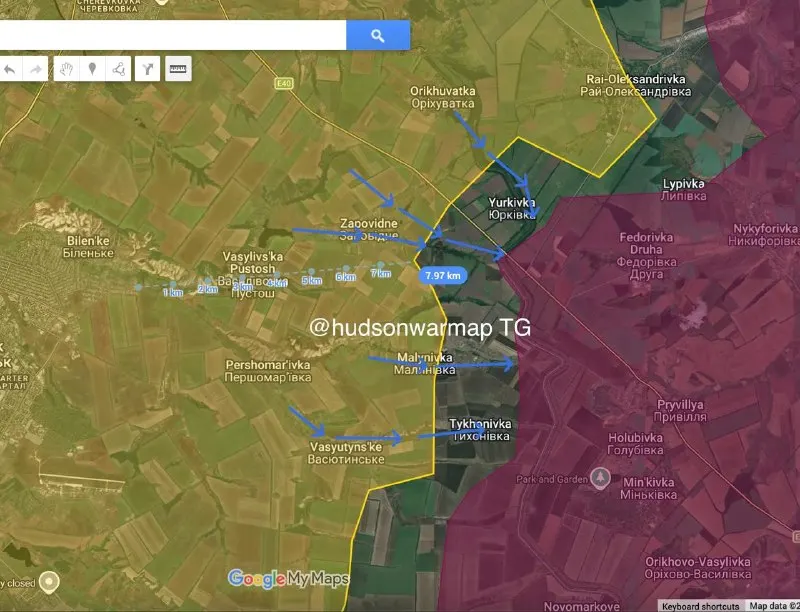Image resolution: width=800 pixels, height=612 pixels.
Task: Click the Nykyforivka place label
Action: point(764,235)
